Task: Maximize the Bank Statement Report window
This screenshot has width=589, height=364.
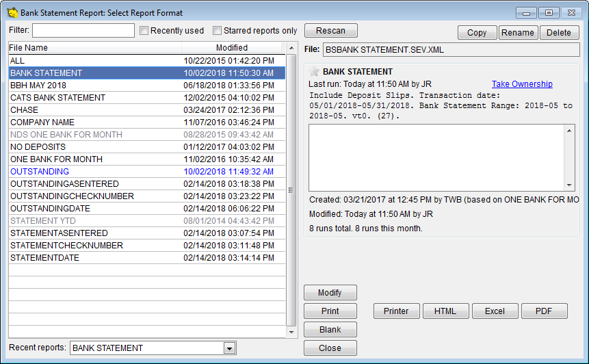Action: (549, 13)
